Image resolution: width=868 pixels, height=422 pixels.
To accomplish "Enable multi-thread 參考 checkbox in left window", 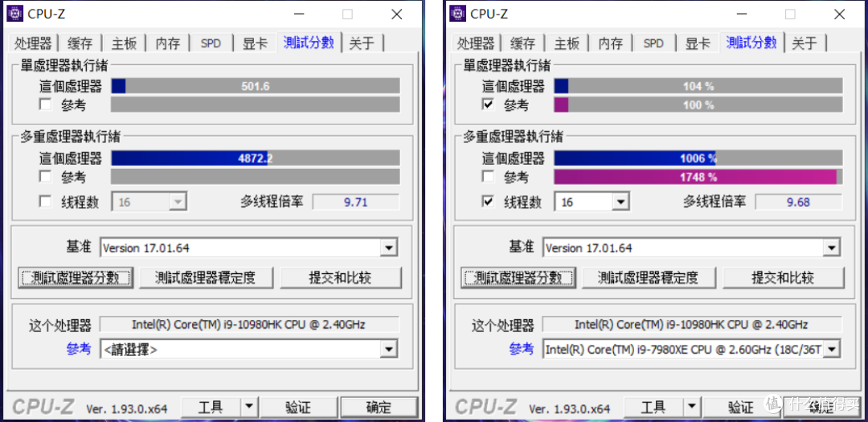I will [45, 177].
